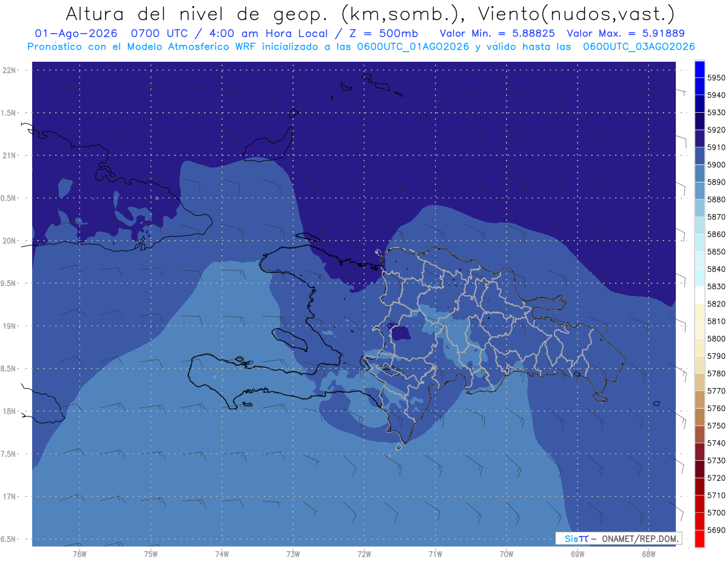The image size is (728, 562).
Task: Click the 73W longitude label
Action: point(293,554)
